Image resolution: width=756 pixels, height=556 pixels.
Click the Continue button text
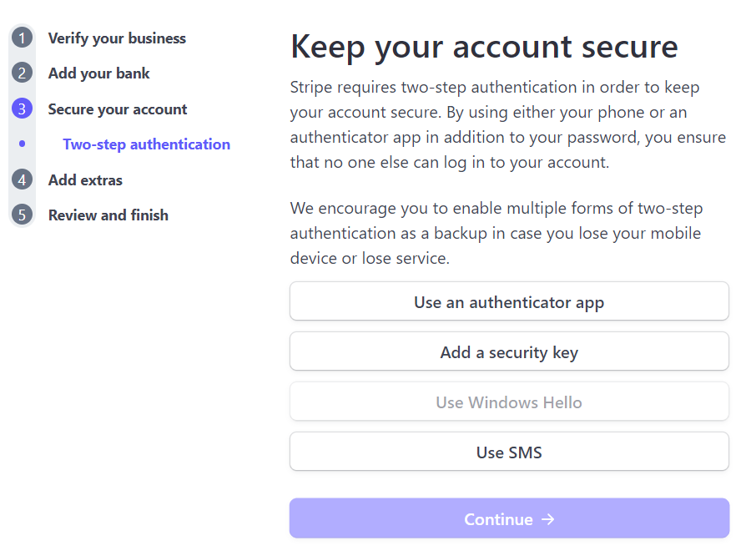498,519
